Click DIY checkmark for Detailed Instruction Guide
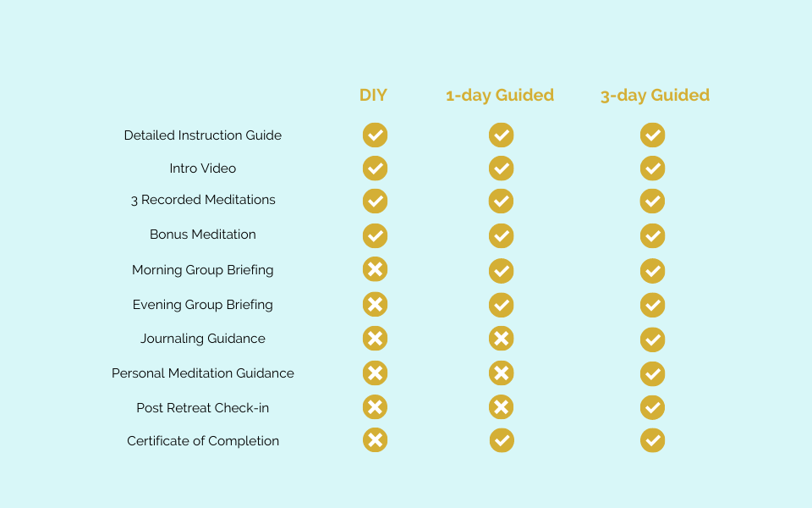This screenshot has height=508, width=812. pos(375,135)
